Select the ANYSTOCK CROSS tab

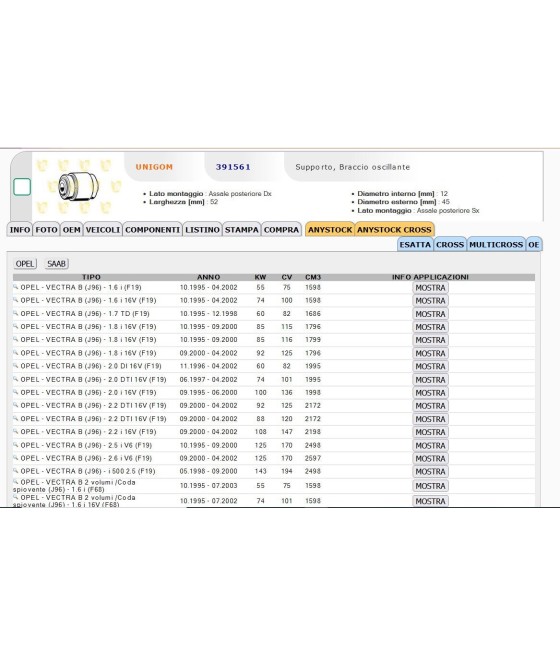point(394,230)
